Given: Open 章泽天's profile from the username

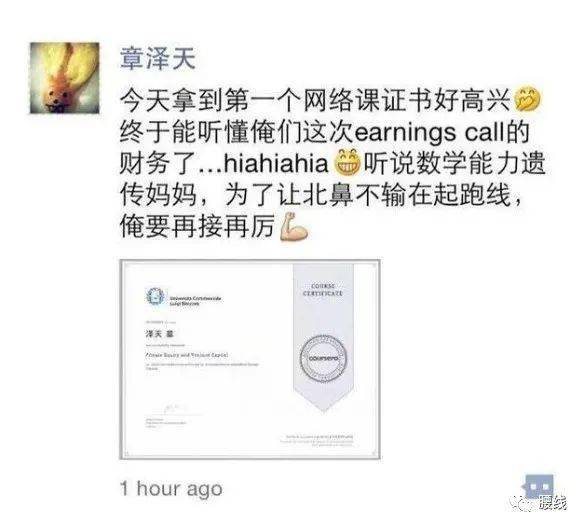Looking at the screenshot, I should click(x=157, y=59).
